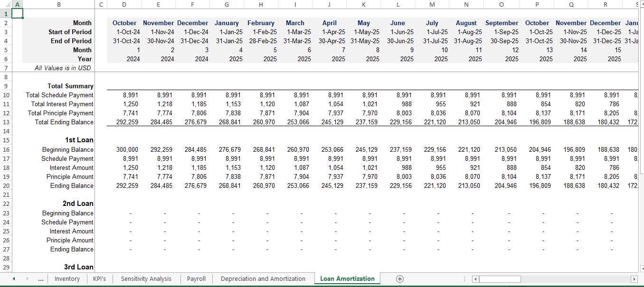
Task: Switch to the Inventory sheet tab
Action: (x=67, y=279)
